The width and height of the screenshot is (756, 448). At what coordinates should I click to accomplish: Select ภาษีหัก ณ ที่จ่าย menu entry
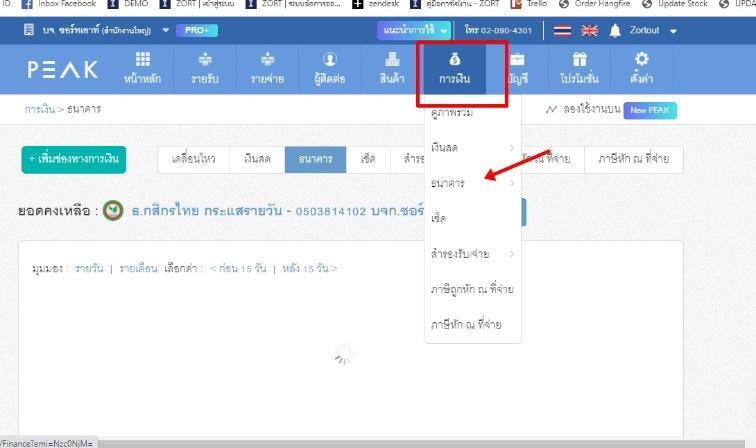(466, 325)
